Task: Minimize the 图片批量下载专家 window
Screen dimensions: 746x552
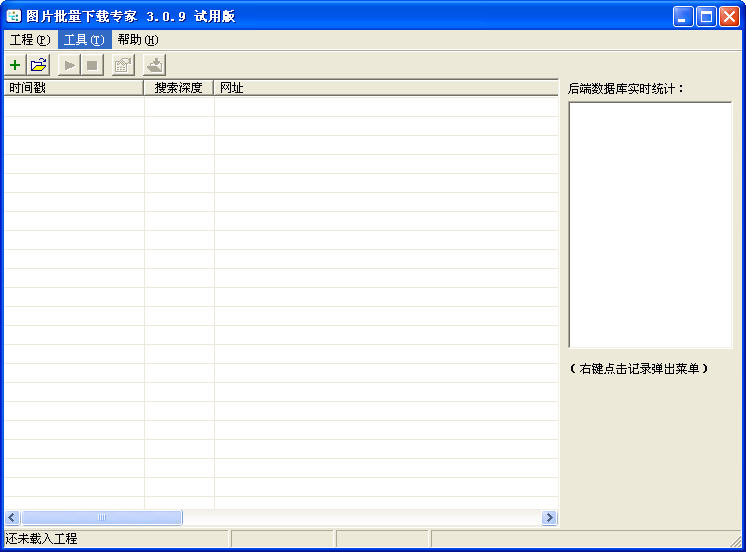Action: [683, 17]
